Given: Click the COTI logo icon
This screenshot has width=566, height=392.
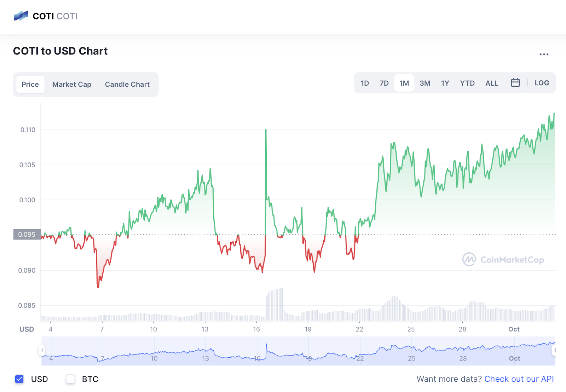Looking at the screenshot, I should [21, 16].
